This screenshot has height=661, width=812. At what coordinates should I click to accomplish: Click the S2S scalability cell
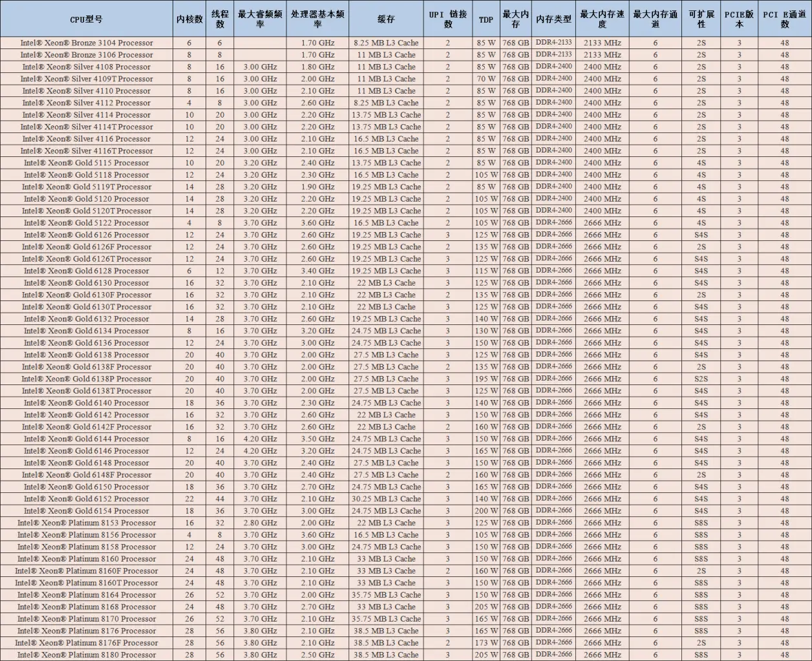click(701, 379)
